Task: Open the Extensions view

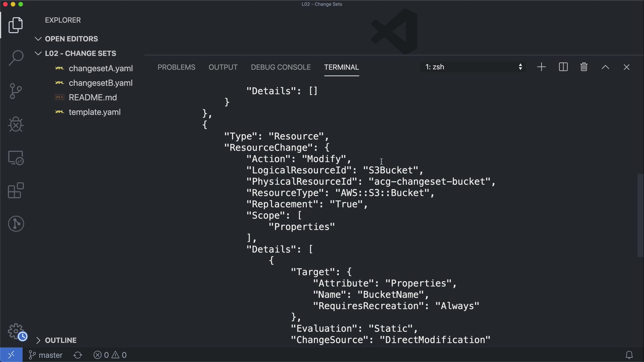Action: (16, 190)
